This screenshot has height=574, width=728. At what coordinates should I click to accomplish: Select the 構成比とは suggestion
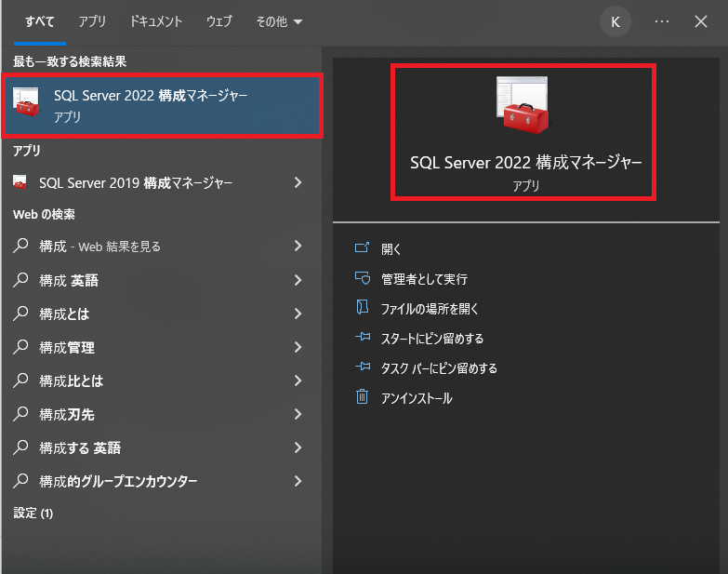pyautogui.click(x=71, y=380)
